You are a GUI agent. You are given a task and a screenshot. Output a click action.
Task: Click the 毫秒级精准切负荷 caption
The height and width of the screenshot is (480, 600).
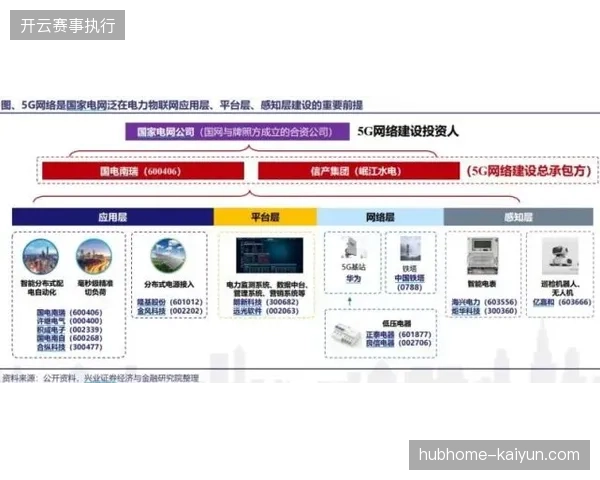95,288
